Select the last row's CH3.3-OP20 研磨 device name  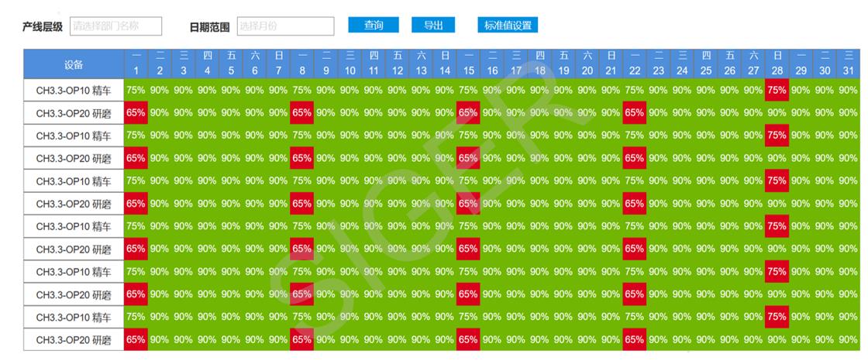(74, 339)
